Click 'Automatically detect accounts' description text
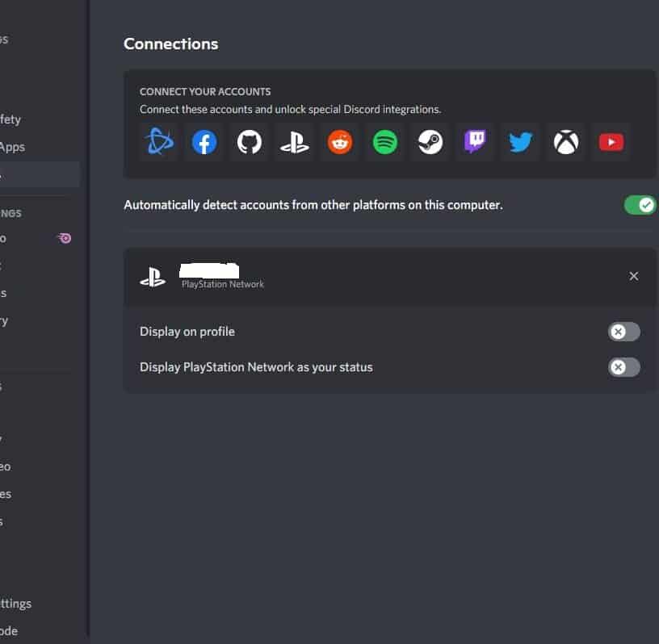This screenshot has width=659, height=644. 313,205
